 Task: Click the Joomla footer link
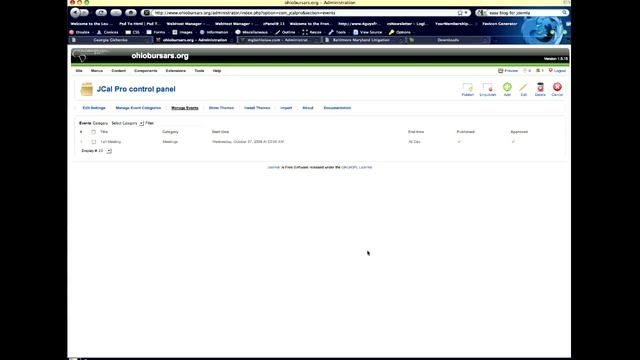273,167
